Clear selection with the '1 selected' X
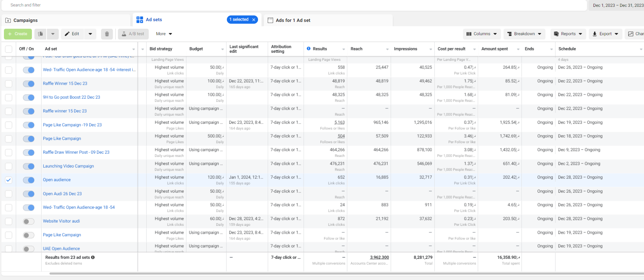Screen dimensions: 644x280 click(254, 20)
